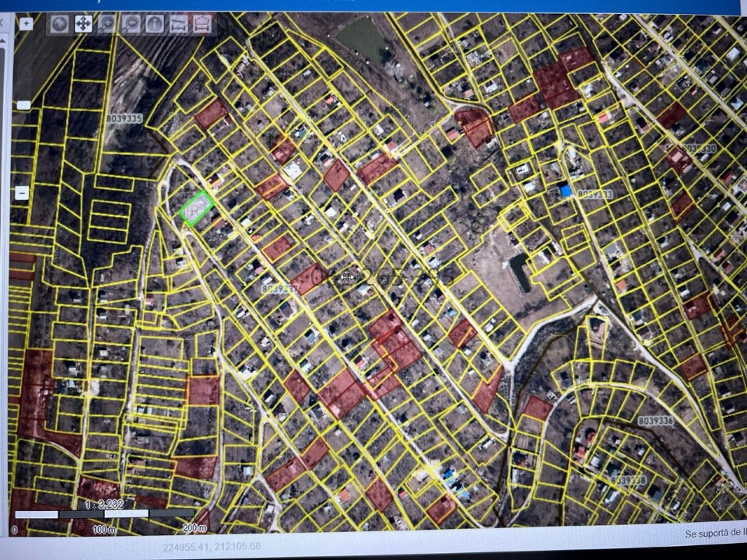This screenshot has width=747, height=560.
Task: Click the rectangular pond at top of map
Action: pos(361,39)
